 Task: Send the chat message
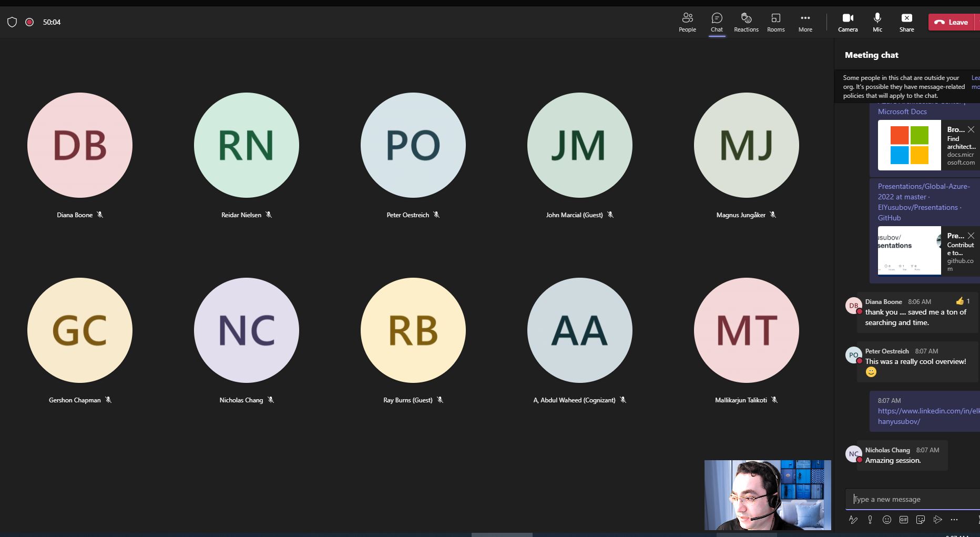click(x=938, y=520)
